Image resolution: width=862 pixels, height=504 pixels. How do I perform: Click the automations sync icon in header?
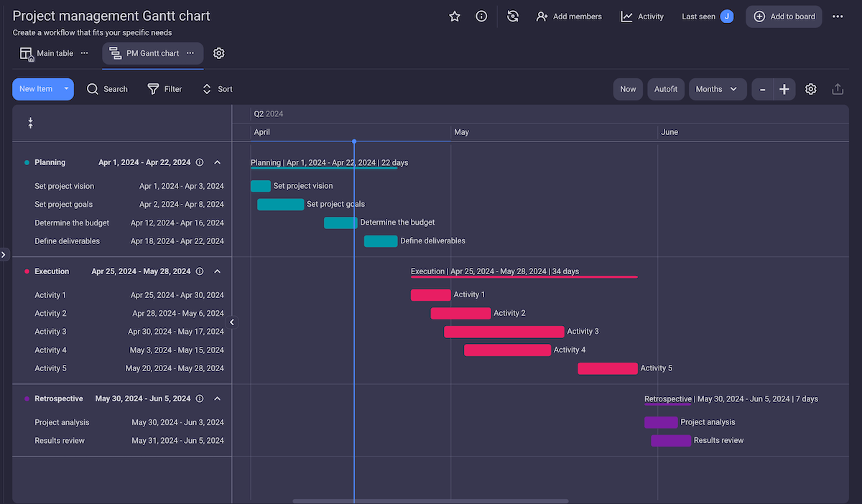tap(513, 17)
